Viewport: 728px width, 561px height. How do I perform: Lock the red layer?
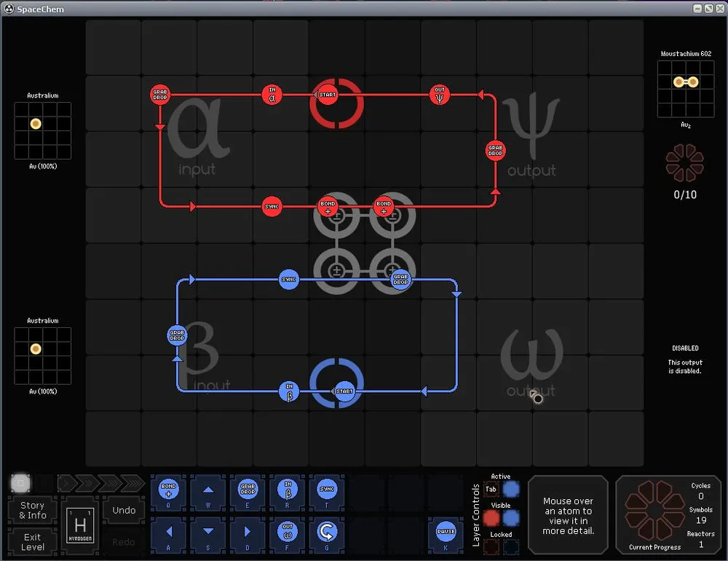[x=491, y=546]
